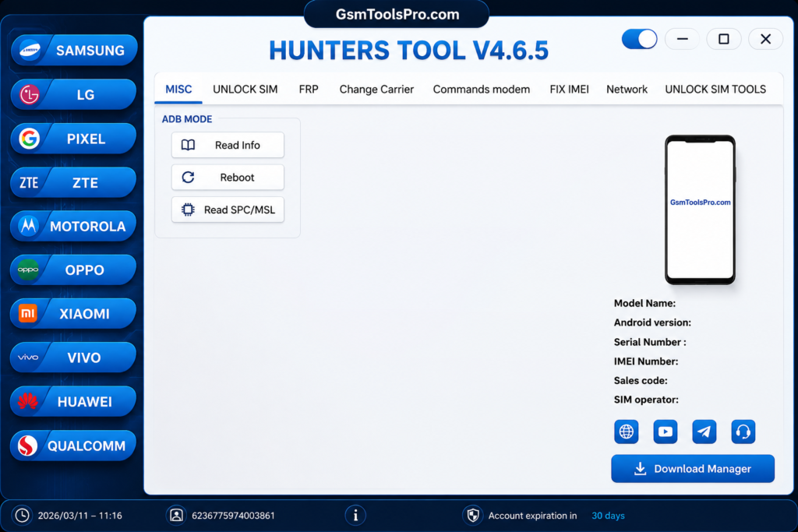Choose the OPPO brand button
Image resolution: width=798 pixels, height=532 pixels.
pos(74,270)
